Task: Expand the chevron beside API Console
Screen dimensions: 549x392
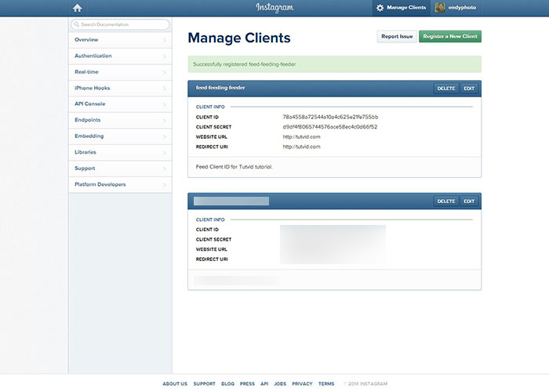Action: (165, 104)
